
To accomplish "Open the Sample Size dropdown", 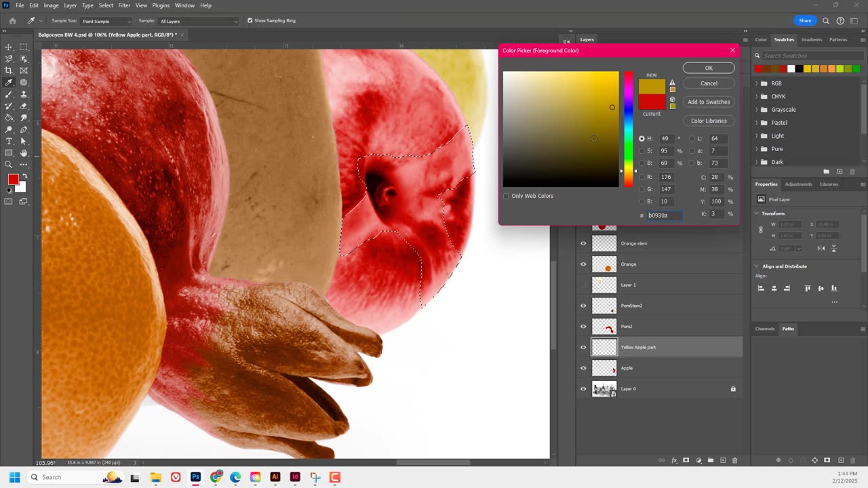I will (106, 22).
